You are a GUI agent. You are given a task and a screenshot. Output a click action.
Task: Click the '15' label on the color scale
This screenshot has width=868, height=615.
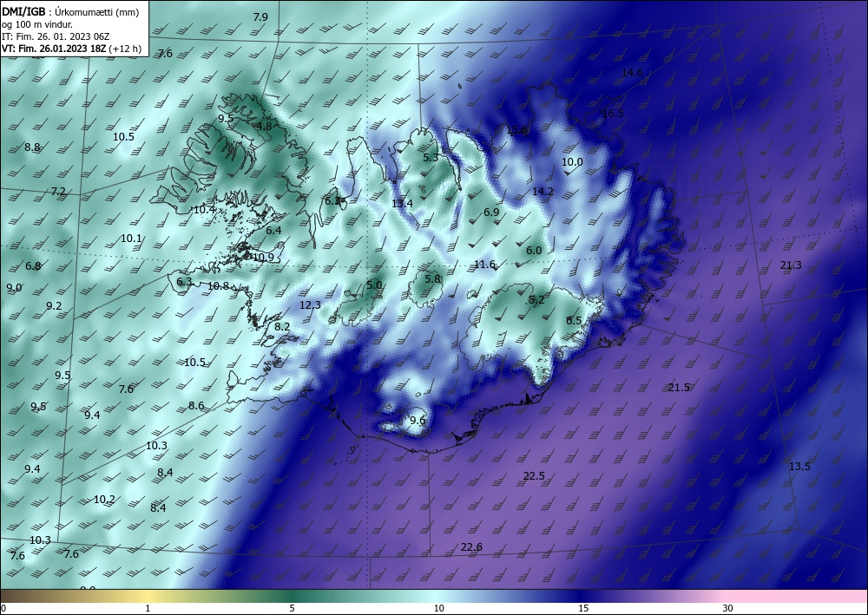pos(583,609)
